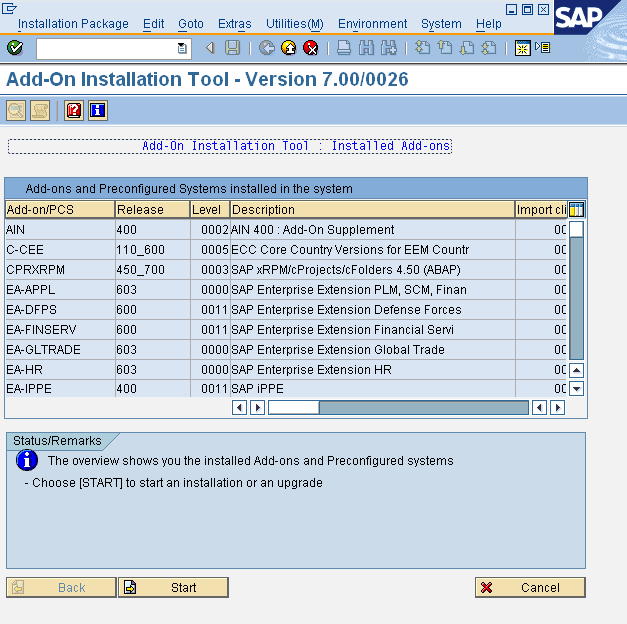Viewport: 627px width, 624px height.
Task: Click the table's vertical scroll down arrow
Action: [x=576, y=389]
